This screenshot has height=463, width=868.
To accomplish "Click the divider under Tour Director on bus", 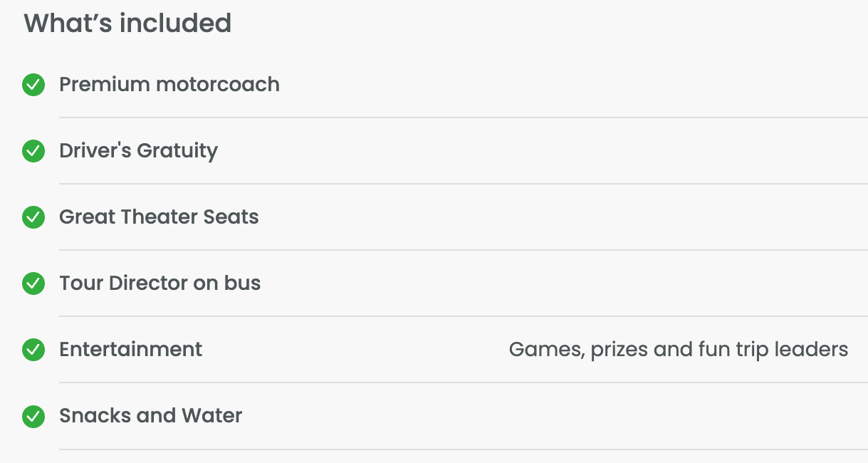I will [463, 316].
